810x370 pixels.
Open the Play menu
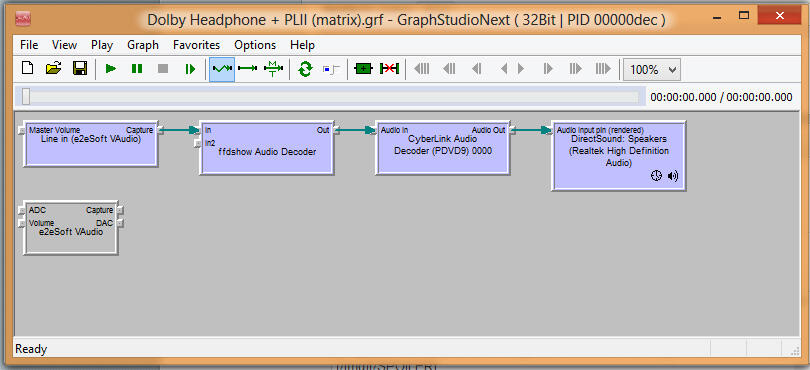[x=102, y=45]
